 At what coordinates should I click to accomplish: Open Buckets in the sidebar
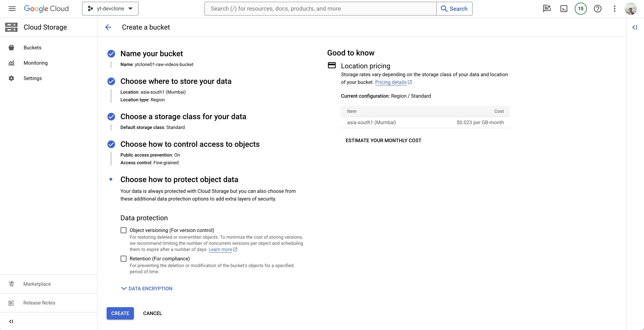click(x=32, y=48)
